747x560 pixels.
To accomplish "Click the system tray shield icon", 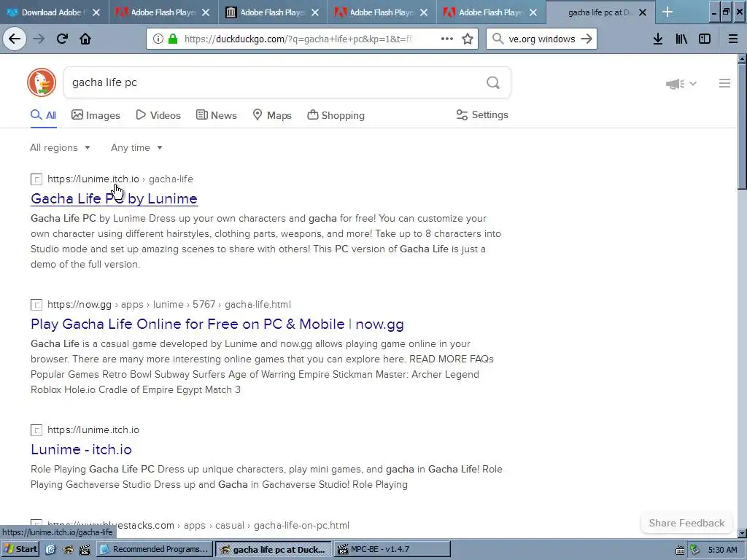I will click(x=694, y=550).
